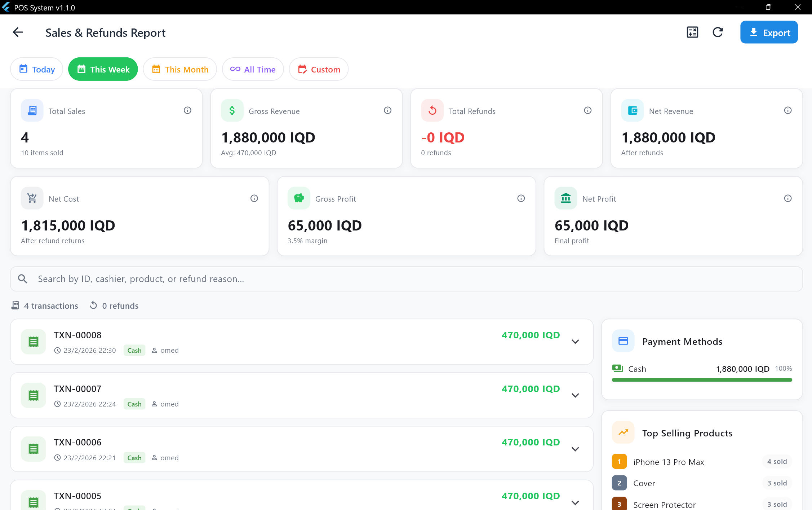Image resolution: width=812 pixels, height=510 pixels.
Task: Expand transaction TXN-00008 details
Action: click(x=575, y=342)
